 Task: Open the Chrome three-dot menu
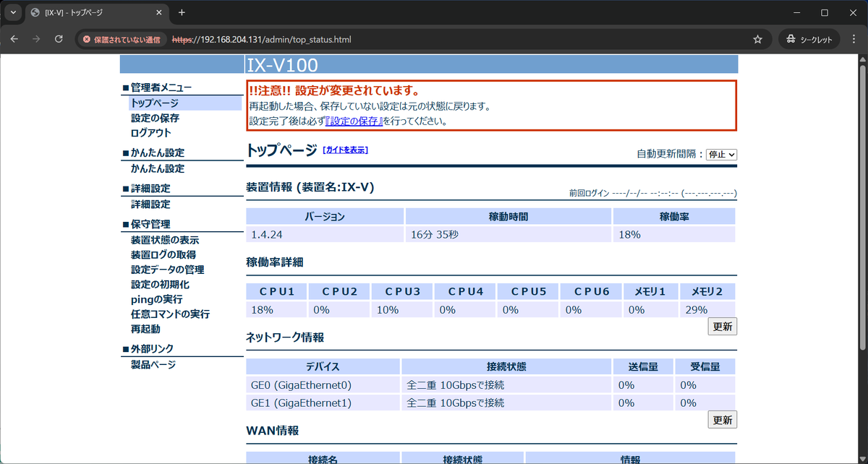click(854, 40)
